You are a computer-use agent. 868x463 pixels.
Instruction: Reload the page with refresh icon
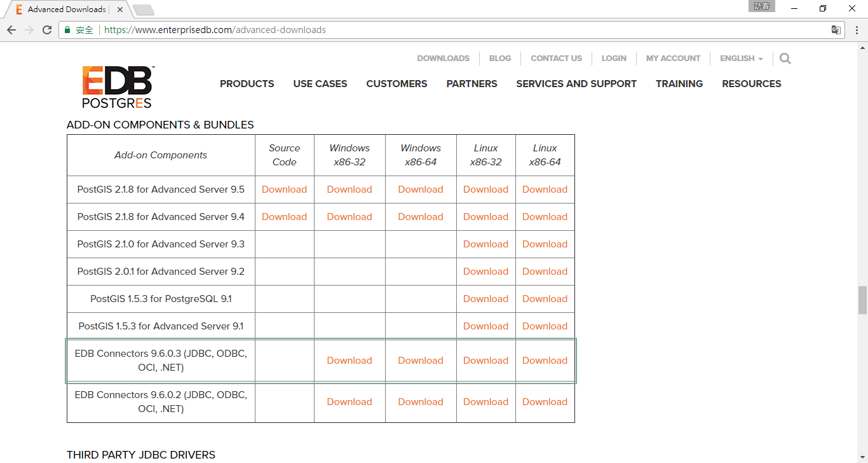[x=47, y=30]
